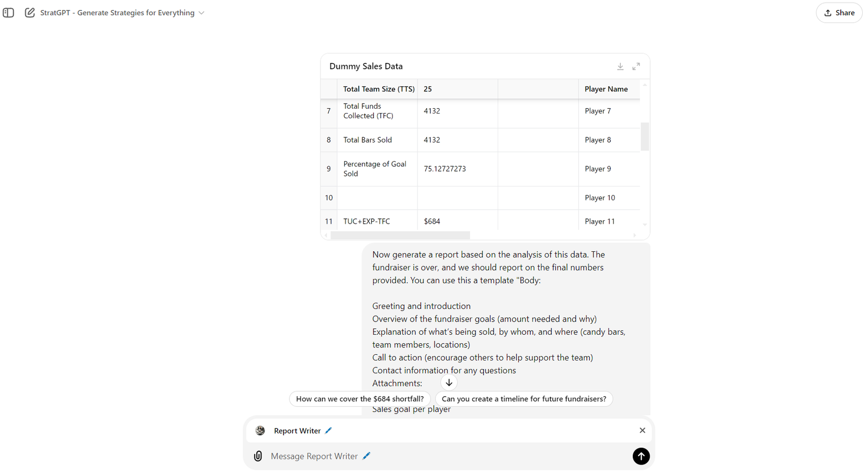Click the table scroll down arrow
This screenshot has height=473, width=868.
tap(644, 224)
